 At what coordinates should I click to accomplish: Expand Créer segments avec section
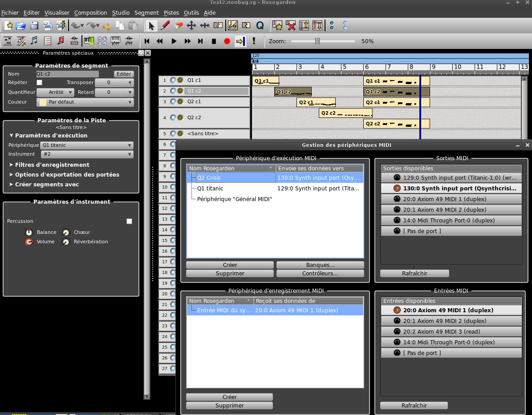click(44, 185)
